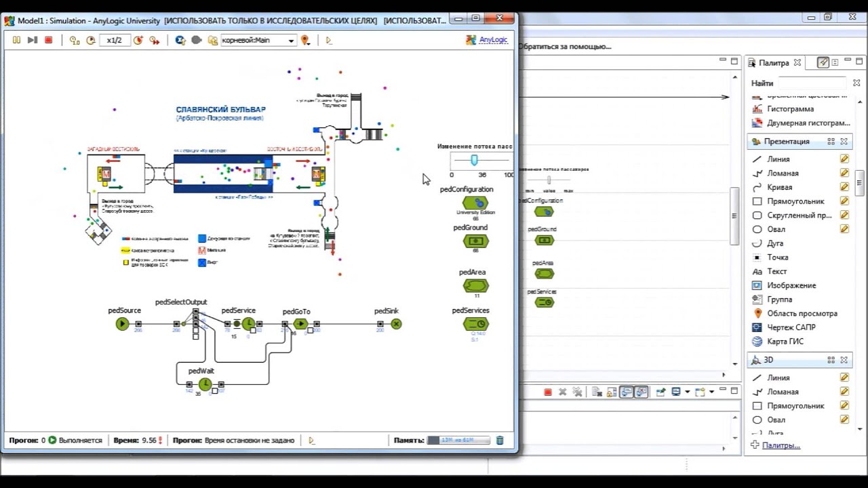Adjust the passenger flow slider handle

474,160
